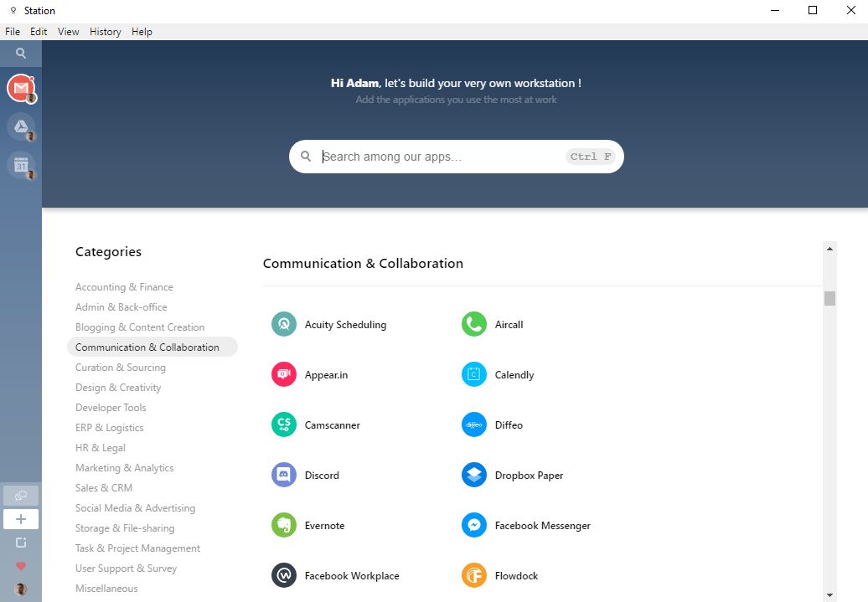Screen dimensions: 868x602
Task: Click the Facebook Messenger icon
Action: pyautogui.click(x=474, y=526)
